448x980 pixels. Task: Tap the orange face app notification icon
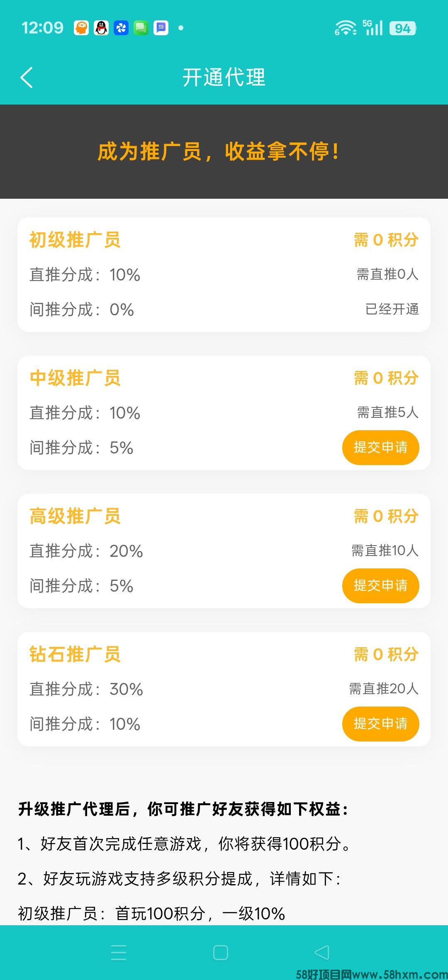(81, 28)
